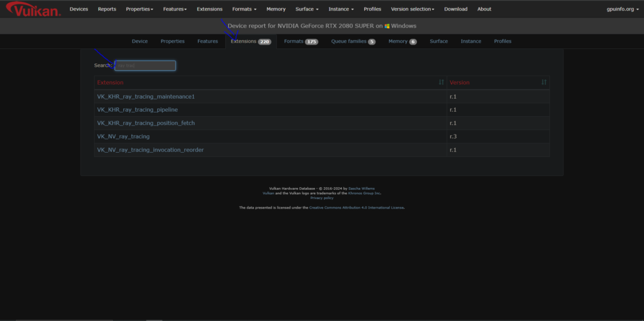This screenshot has height=321, width=644.
Task: Switch to the Profiles report tab
Action: [502, 41]
